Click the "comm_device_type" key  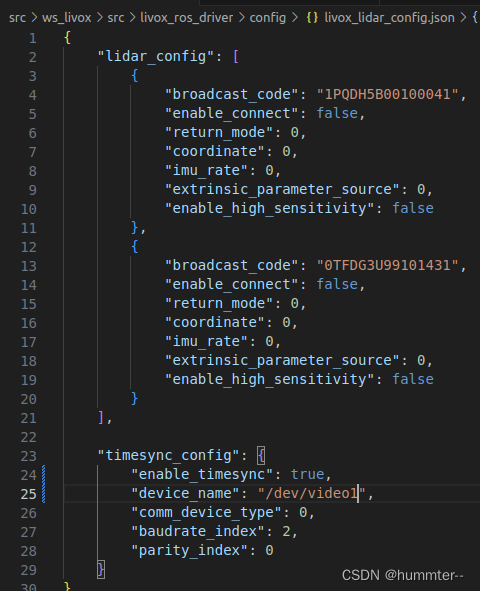[x=206, y=512]
